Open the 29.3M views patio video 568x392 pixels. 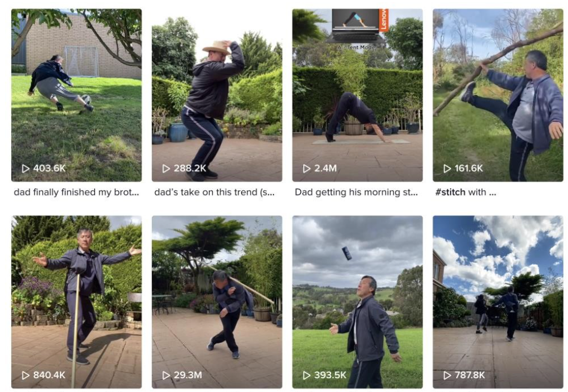click(x=217, y=302)
